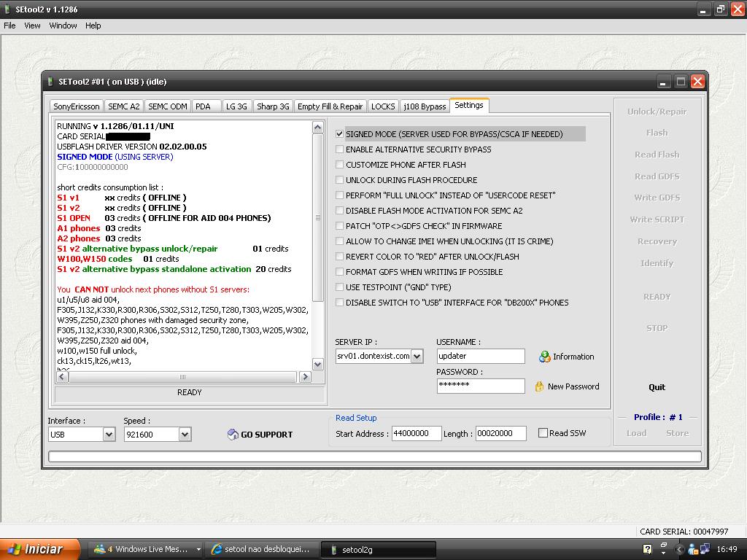Click the Read Flash button
This screenshot has width=747, height=560.
point(657,155)
